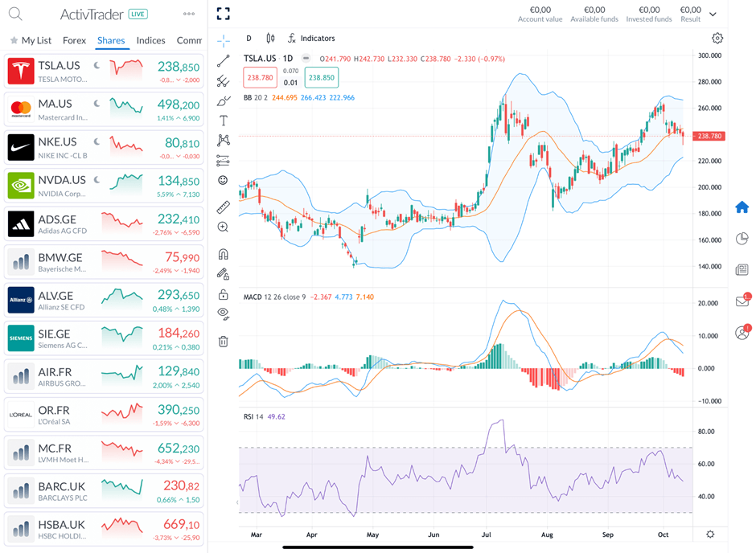The height and width of the screenshot is (553, 756).
Task: Select the ADS.GE Adidas row
Action: coord(104,224)
